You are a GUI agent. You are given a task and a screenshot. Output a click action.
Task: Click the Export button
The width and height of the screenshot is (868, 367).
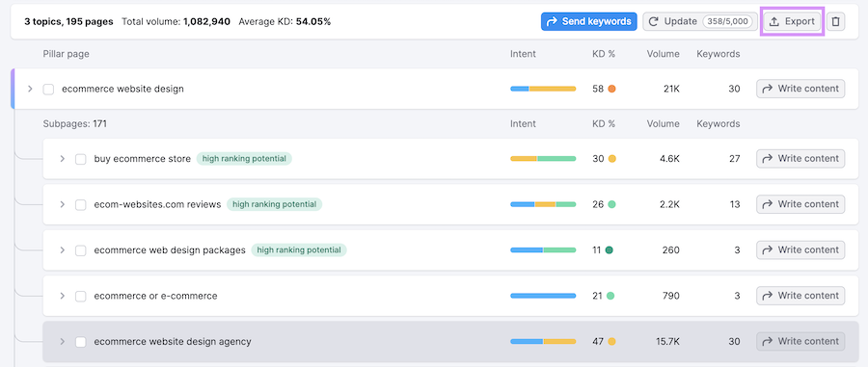click(x=792, y=21)
